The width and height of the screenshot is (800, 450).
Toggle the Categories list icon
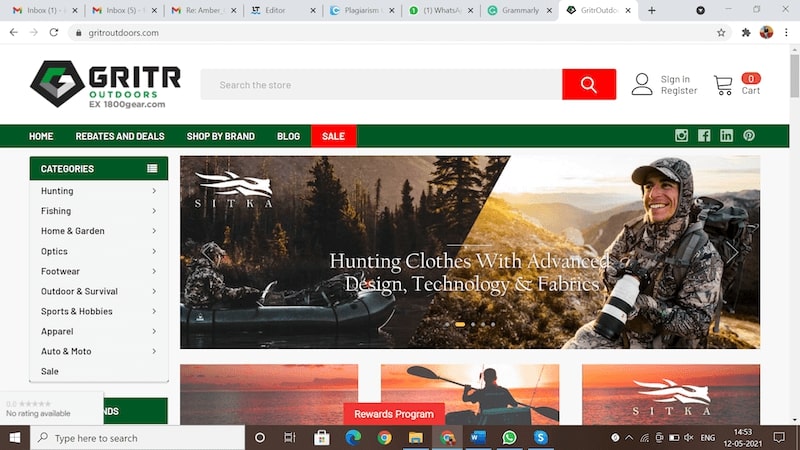(152, 168)
